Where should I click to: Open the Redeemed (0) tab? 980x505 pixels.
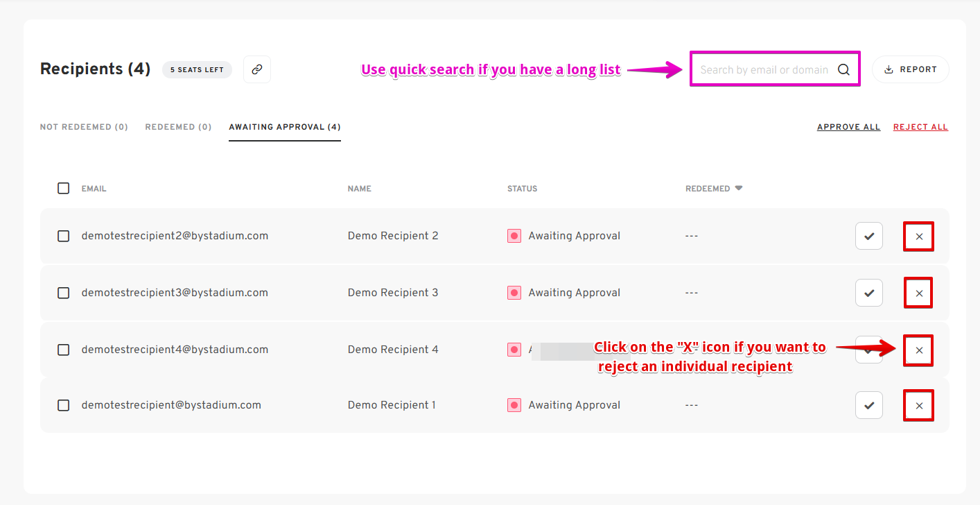[178, 127]
